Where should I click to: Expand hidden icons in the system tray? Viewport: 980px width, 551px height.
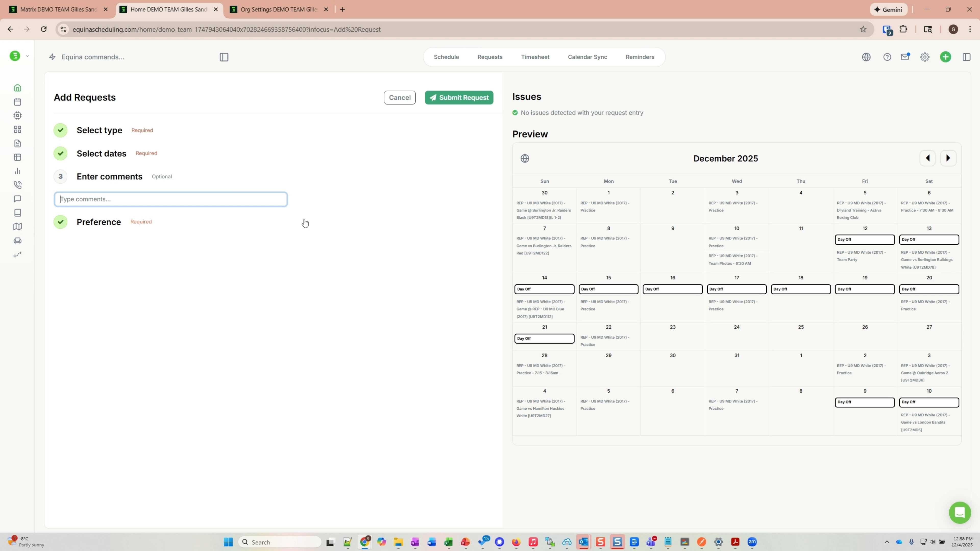887,542
